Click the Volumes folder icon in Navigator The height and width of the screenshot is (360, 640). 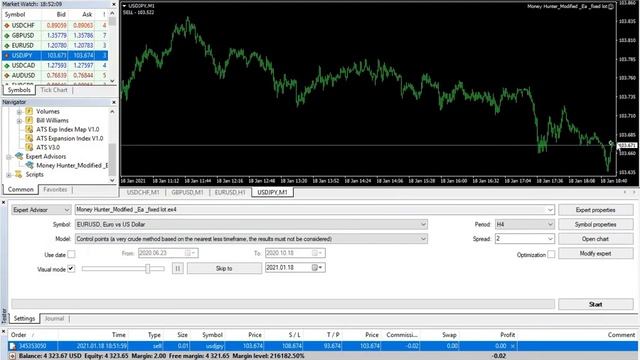[29, 111]
